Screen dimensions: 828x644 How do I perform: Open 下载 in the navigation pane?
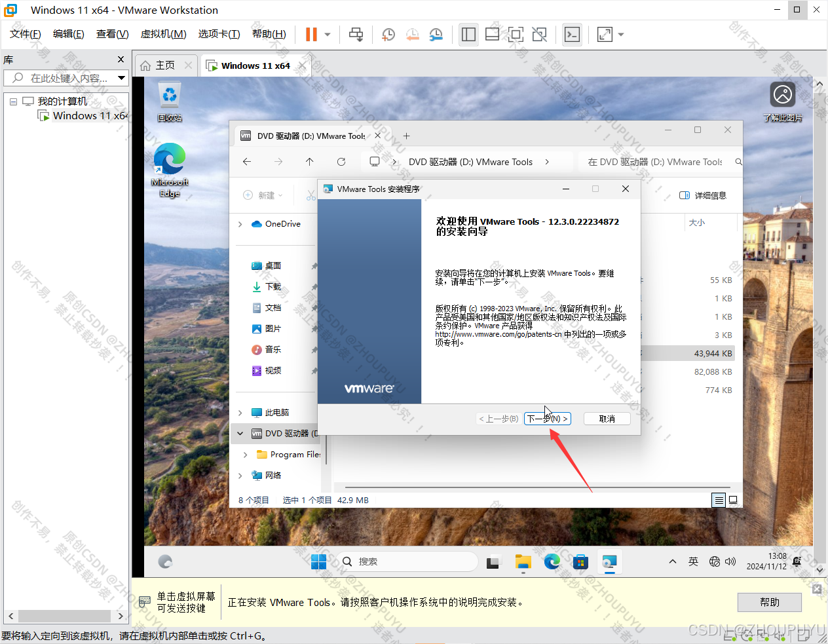pyautogui.click(x=273, y=287)
